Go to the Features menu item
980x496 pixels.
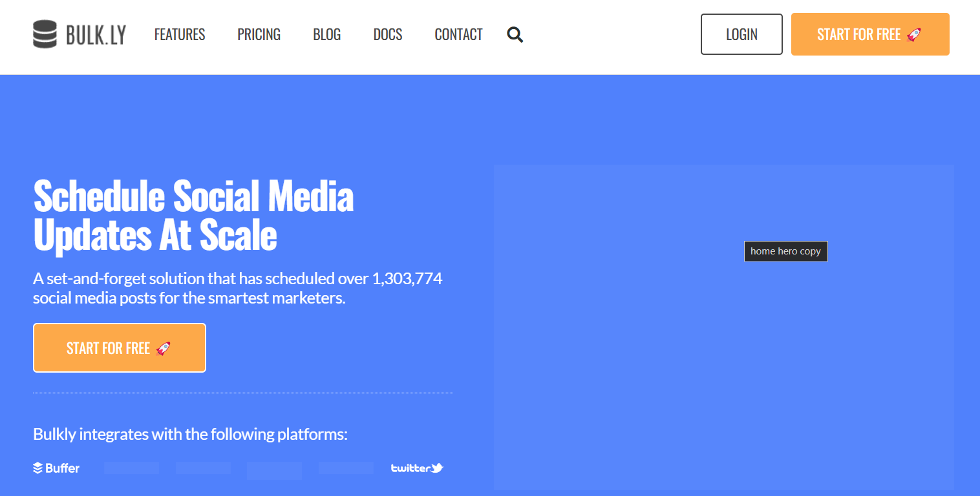click(x=180, y=34)
